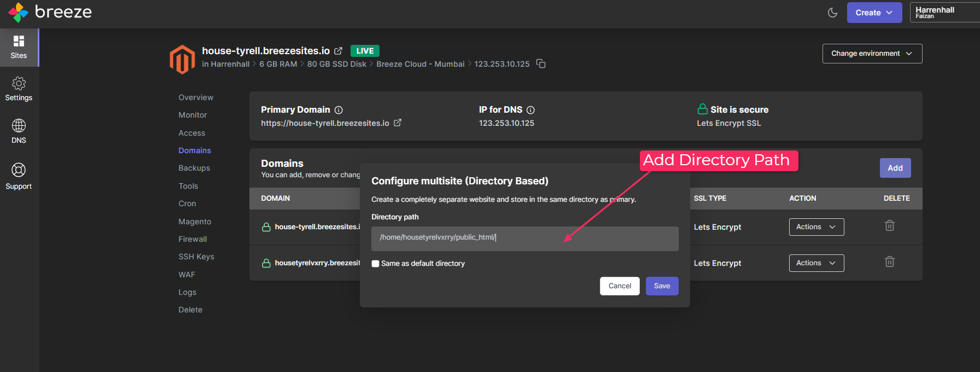Click Lets Encrypt in housetyrelvxrry row

point(717,263)
